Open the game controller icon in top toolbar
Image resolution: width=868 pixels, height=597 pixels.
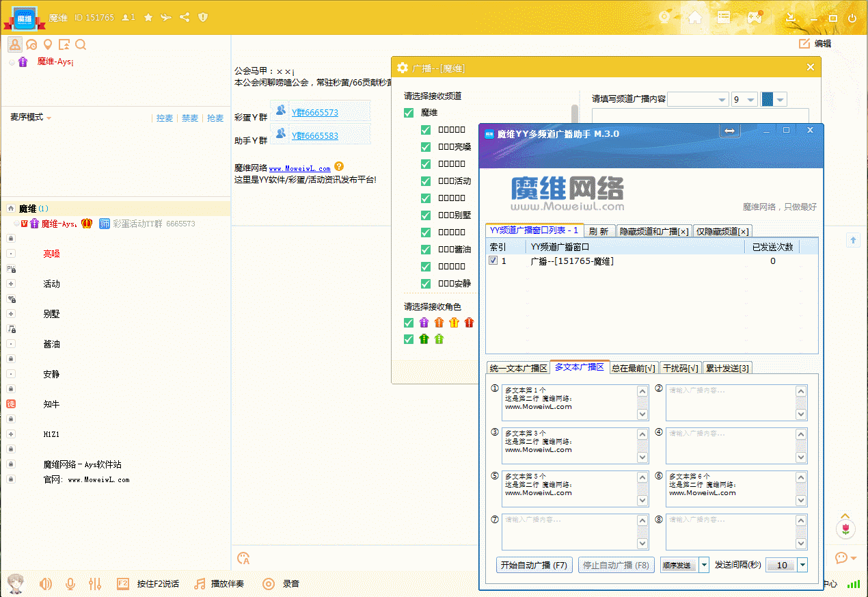point(755,18)
